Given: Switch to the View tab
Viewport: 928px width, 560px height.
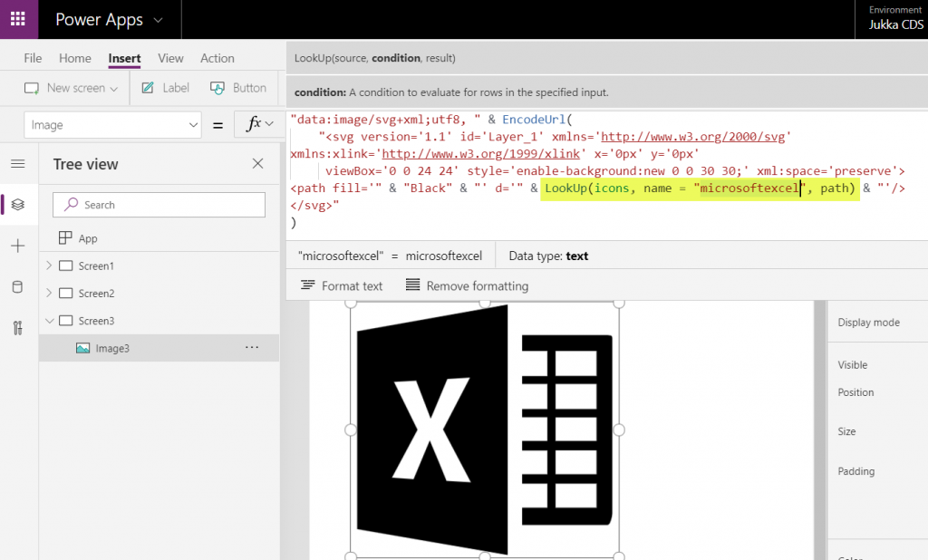Looking at the screenshot, I should 170,58.
